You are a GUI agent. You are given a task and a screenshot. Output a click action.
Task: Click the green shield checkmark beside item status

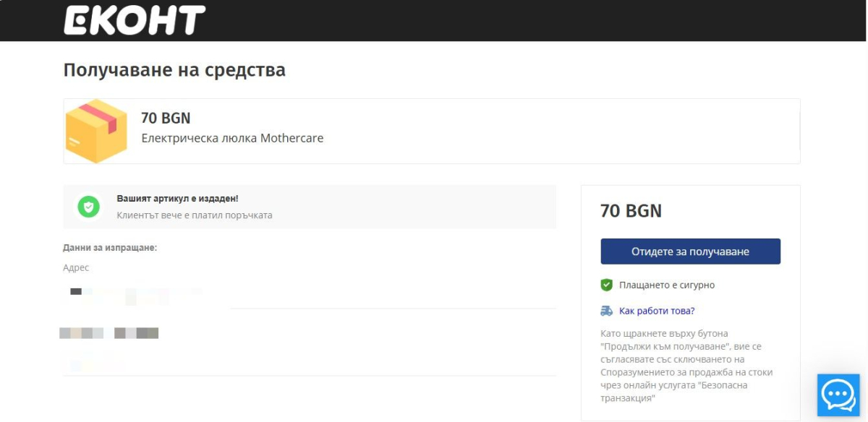(x=89, y=207)
